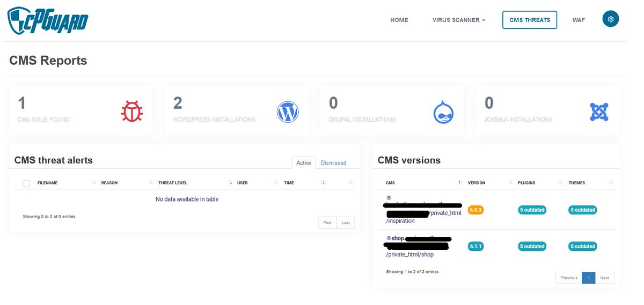Image resolution: width=644 pixels, height=305 pixels.
Task: Tick the select-all checkbox in threat alerts table
Action: pyautogui.click(x=26, y=183)
